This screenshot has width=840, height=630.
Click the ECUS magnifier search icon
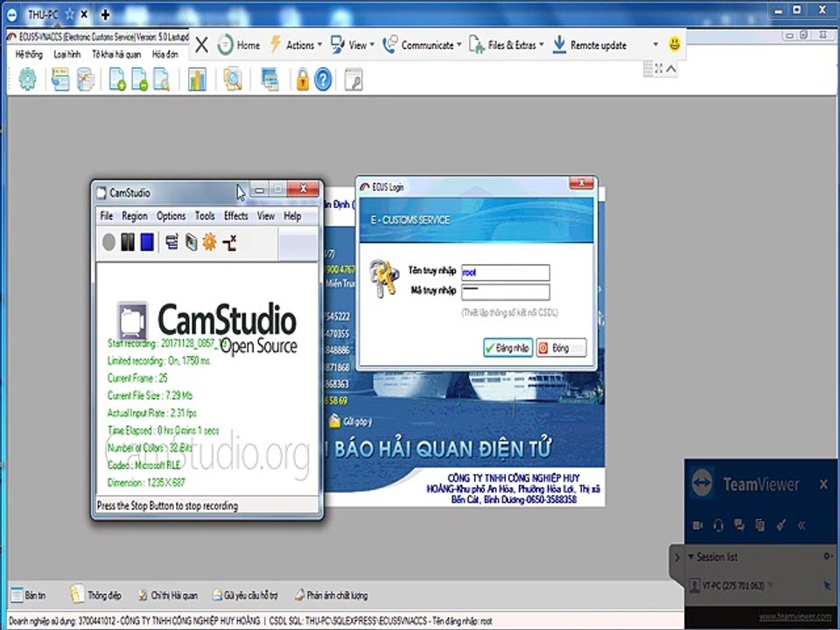point(233,80)
